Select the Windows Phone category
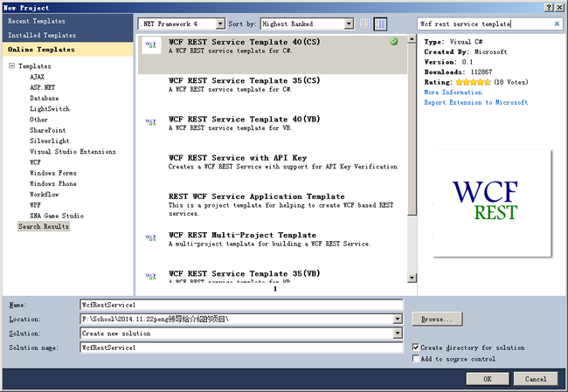Viewport: 568px width, 392px height. tap(53, 183)
